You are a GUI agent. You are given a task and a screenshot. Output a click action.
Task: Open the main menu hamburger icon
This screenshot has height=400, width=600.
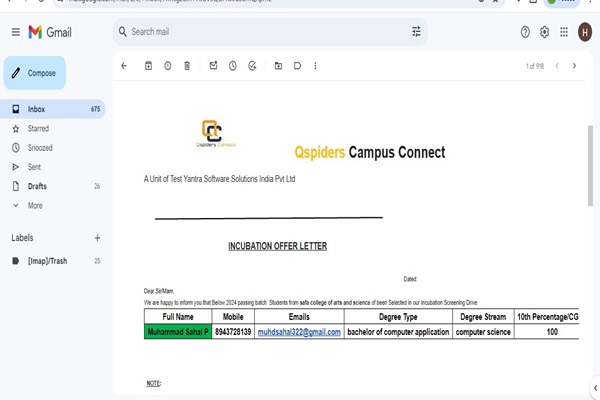click(x=16, y=32)
